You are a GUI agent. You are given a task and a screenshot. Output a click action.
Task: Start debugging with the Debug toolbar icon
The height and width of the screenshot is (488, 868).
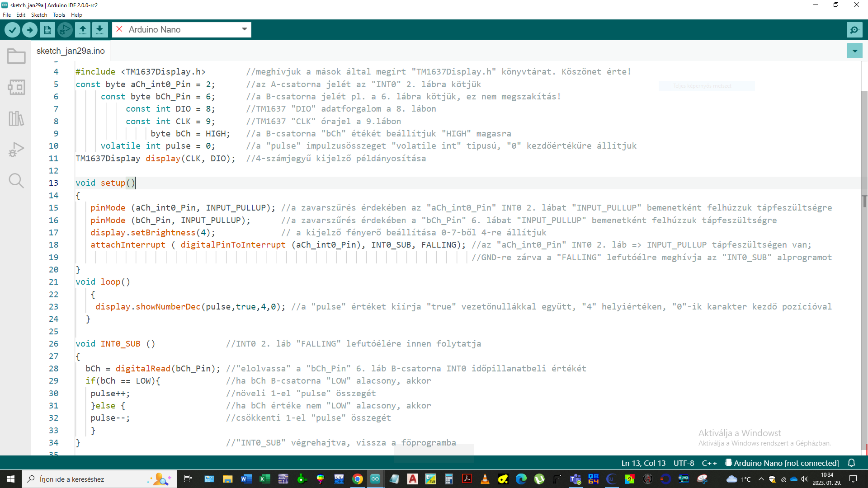pyautogui.click(x=65, y=30)
